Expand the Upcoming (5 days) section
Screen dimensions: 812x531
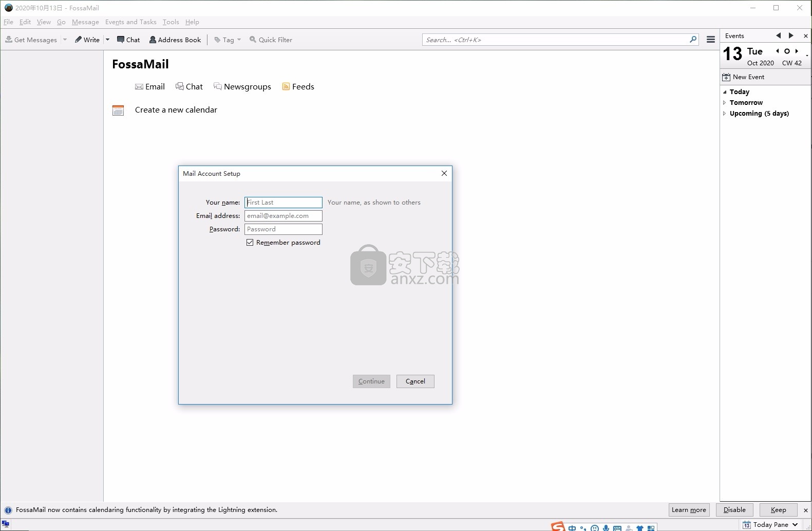coord(725,114)
